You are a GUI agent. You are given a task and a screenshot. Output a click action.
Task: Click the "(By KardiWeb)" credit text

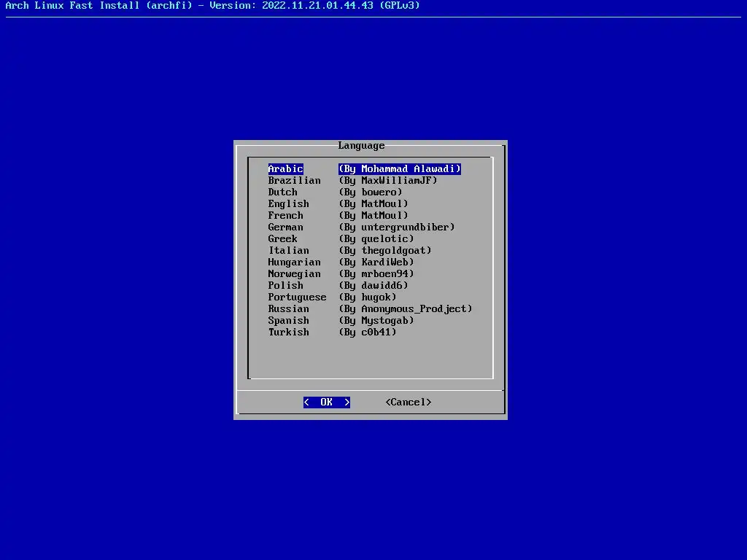tap(376, 262)
